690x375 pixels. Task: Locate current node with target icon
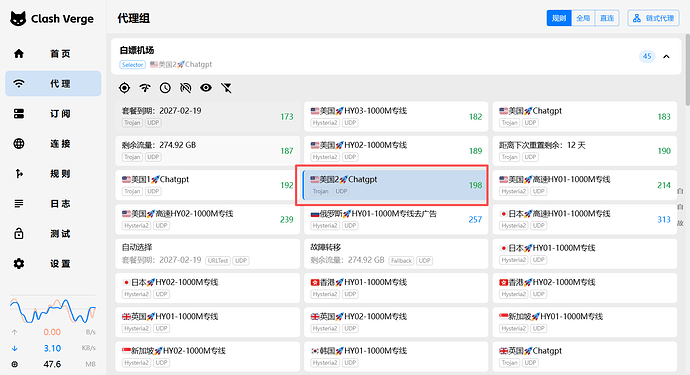[x=125, y=88]
